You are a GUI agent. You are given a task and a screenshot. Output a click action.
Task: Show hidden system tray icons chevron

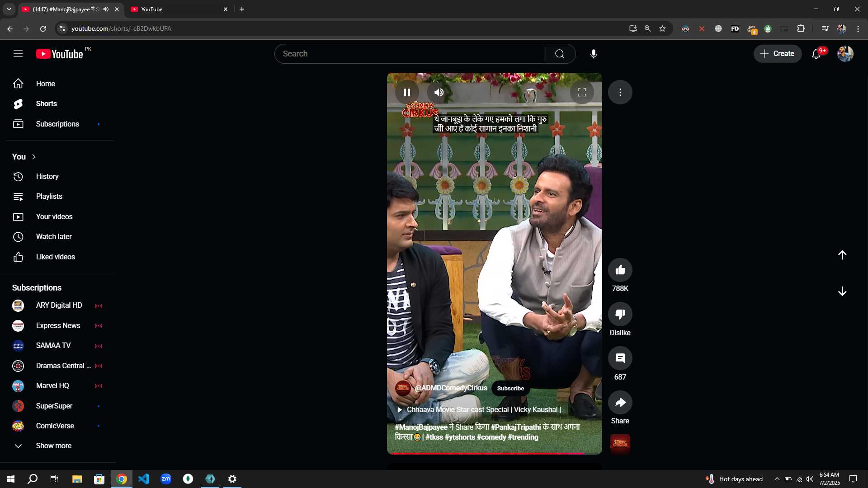[x=777, y=479]
